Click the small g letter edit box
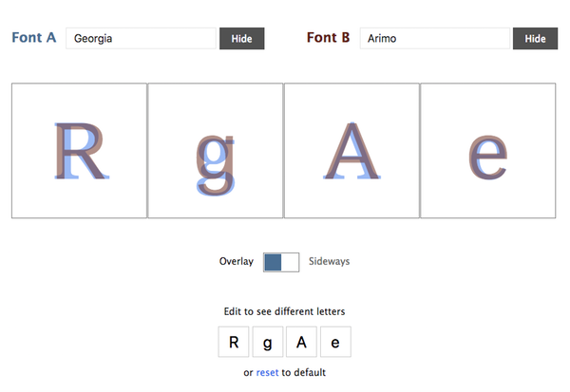Image resolution: width=570 pixels, height=392 pixels. 268,342
